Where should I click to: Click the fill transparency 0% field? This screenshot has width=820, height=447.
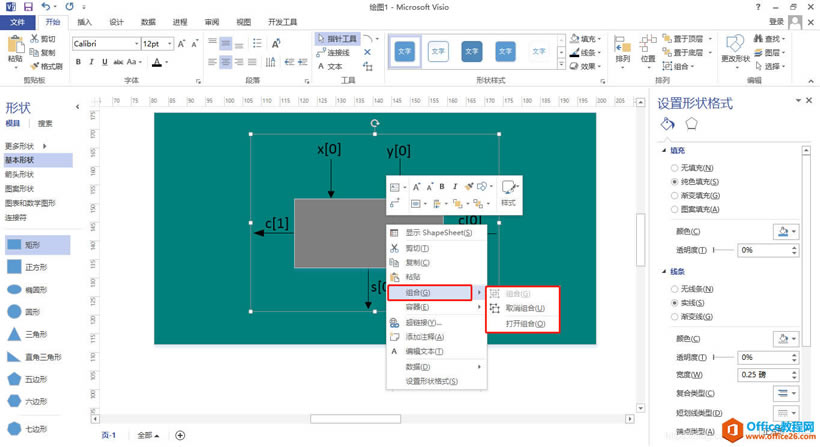pyautogui.click(x=764, y=250)
